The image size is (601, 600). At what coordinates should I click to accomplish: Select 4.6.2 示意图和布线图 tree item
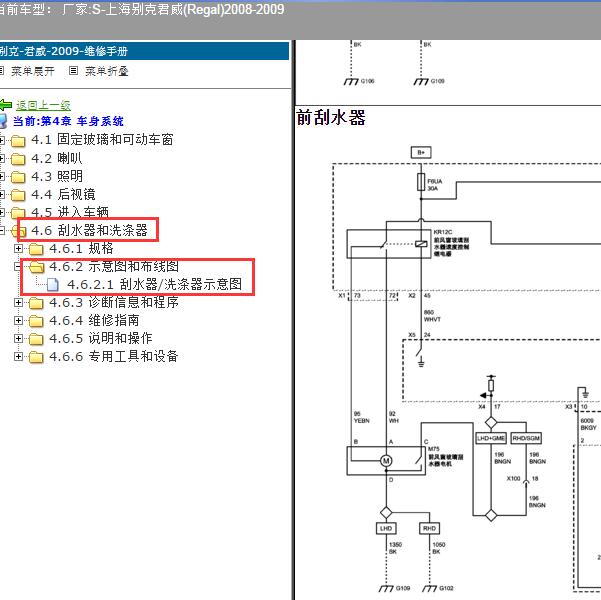point(114,266)
